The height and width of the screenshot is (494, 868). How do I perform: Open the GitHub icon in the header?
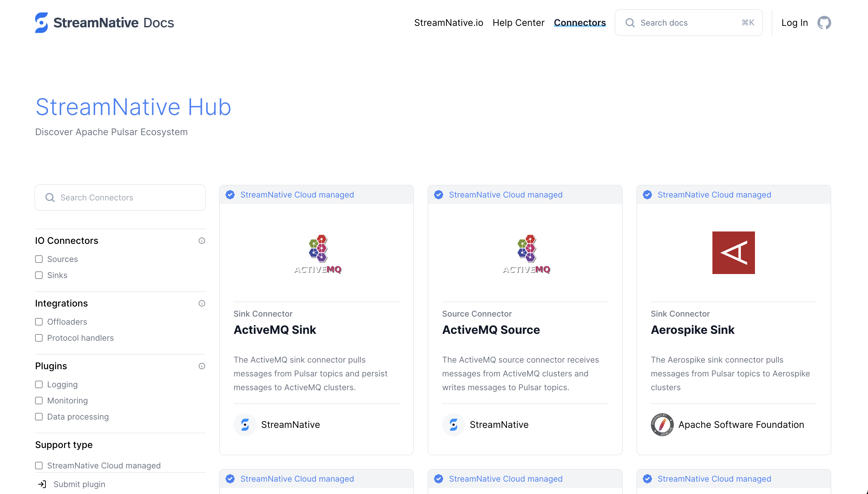824,22
